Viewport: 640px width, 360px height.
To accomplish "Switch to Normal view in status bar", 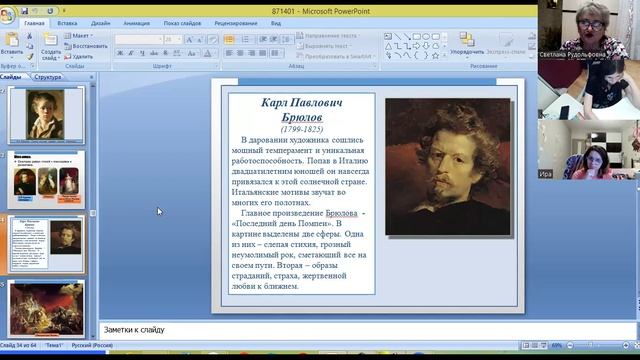I will [x=526, y=345].
